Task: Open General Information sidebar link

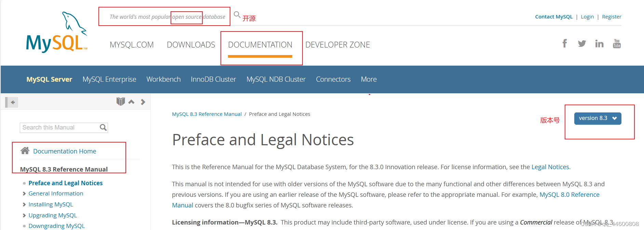Action: pyautogui.click(x=56, y=194)
